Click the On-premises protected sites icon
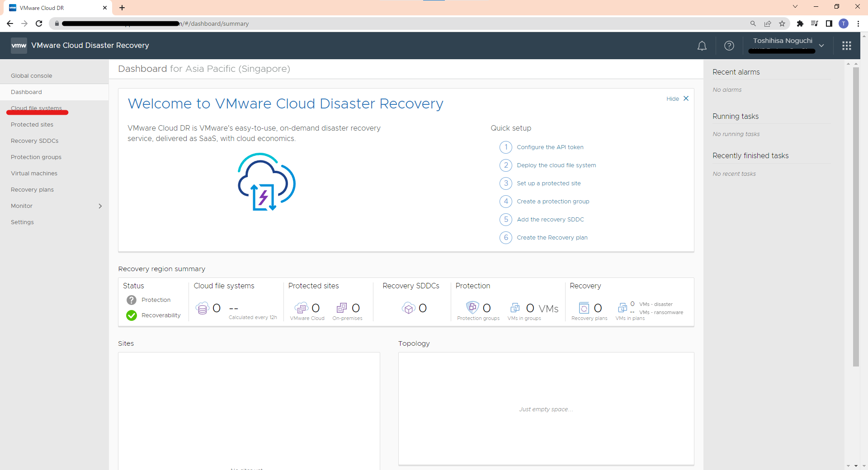The width and height of the screenshot is (868, 470). pyautogui.click(x=342, y=308)
